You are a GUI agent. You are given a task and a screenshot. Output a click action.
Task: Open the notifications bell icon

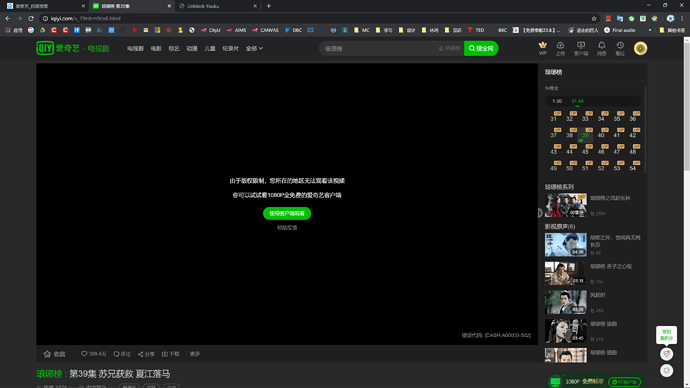click(602, 48)
